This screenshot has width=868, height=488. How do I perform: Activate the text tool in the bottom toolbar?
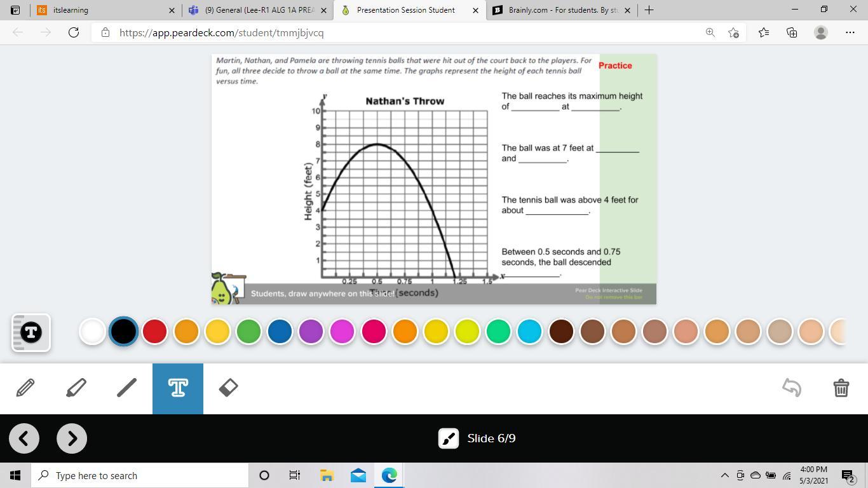point(178,388)
